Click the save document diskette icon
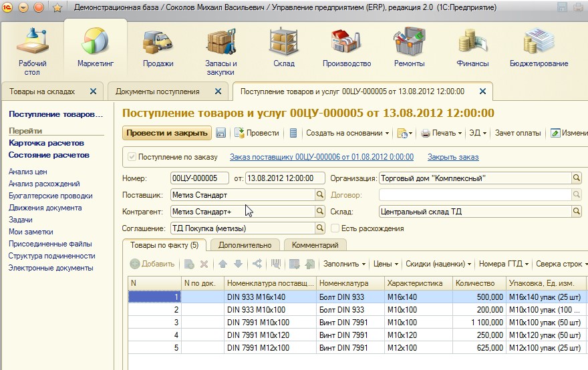The width and height of the screenshot is (588, 370). [x=221, y=133]
